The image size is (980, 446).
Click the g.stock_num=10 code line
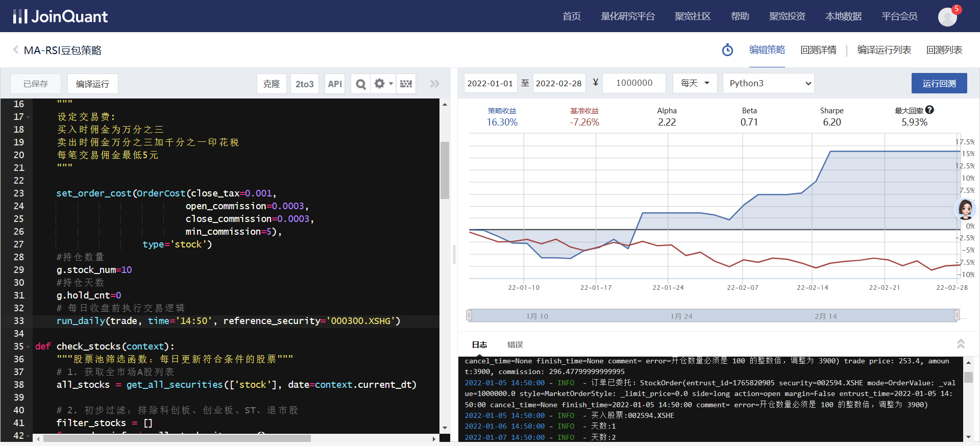(94, 270)
